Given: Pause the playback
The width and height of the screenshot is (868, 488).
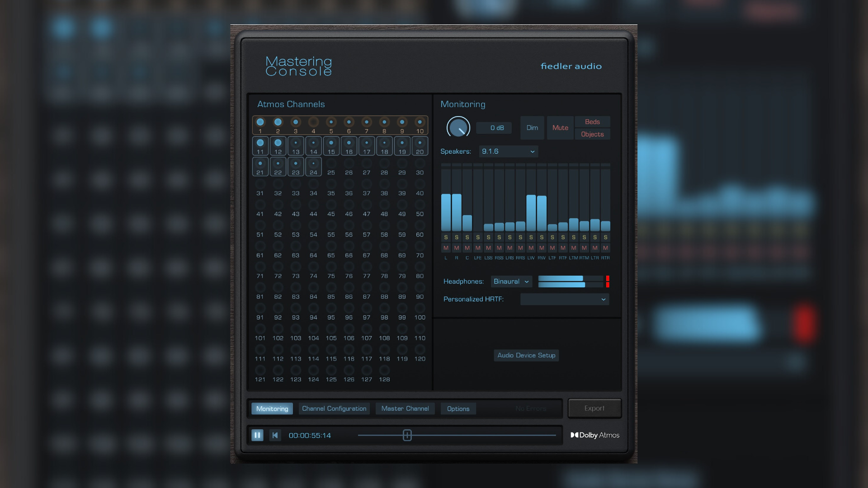Looking at the screenshot, I should point(257,435).
